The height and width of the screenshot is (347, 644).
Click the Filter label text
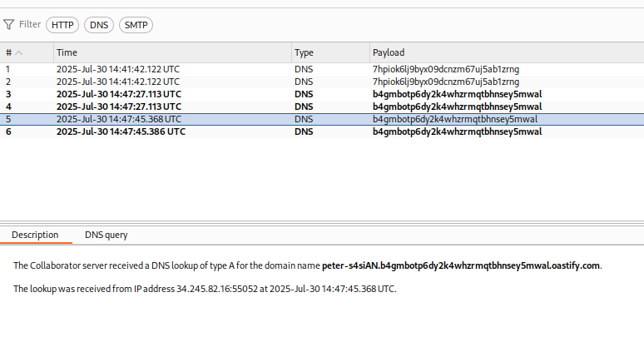[x=30, y=25]
